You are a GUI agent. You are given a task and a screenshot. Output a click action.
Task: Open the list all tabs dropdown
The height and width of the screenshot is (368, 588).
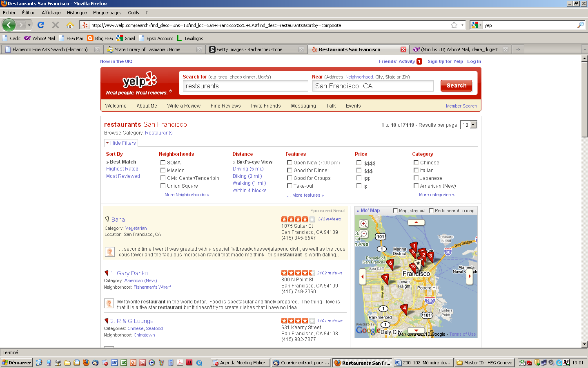pyautogui.click(x=584, y=49)
